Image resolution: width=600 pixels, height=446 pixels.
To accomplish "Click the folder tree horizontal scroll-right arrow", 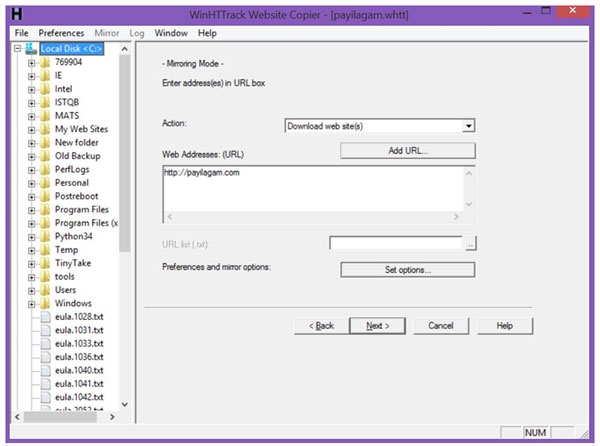I will coord(112,417).
